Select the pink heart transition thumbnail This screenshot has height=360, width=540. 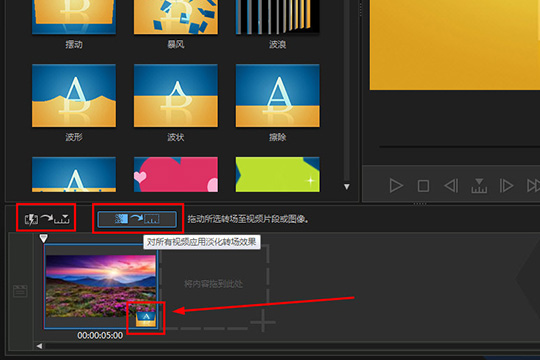(176, 174)
